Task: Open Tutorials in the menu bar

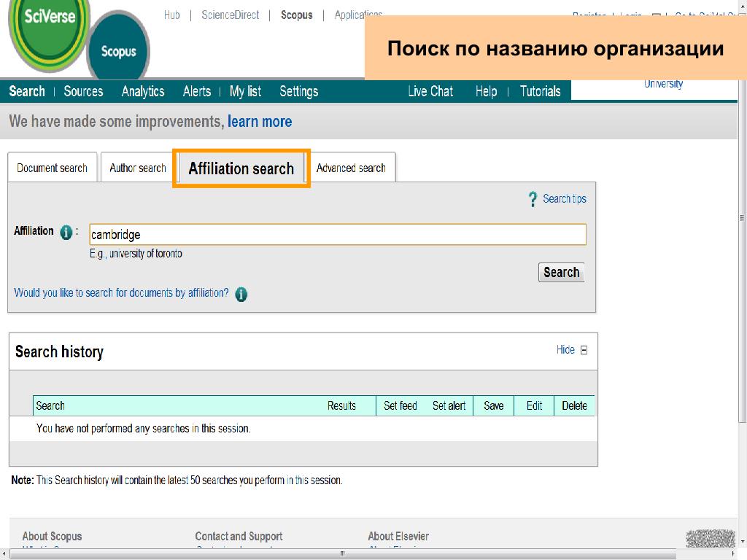Action: click(x=541, y=91)
